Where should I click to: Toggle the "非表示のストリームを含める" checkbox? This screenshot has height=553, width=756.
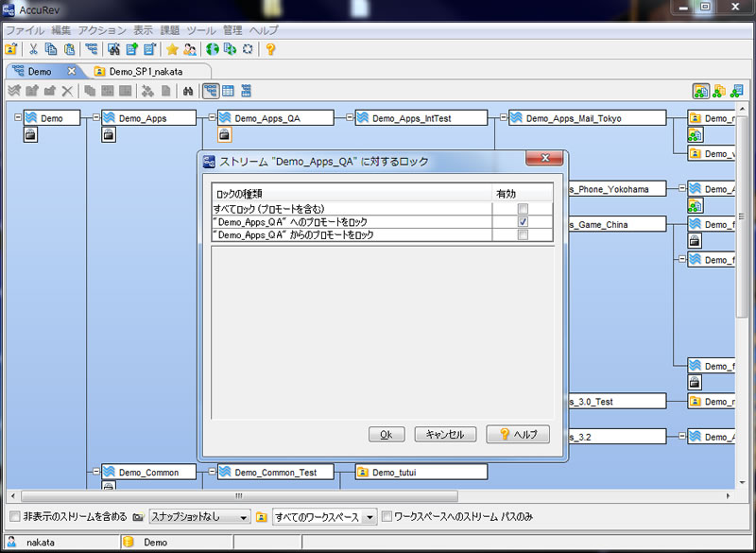pyautogui.click(x=15, y=517)
